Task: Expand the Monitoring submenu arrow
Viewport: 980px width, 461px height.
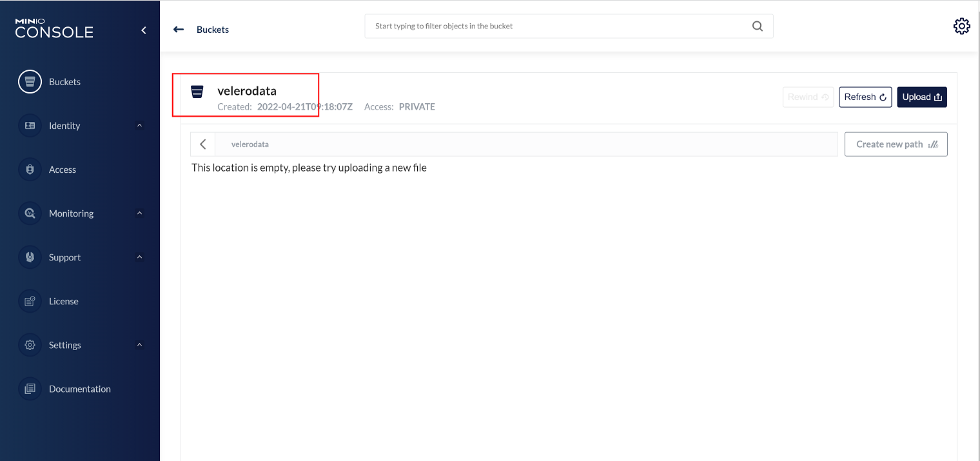Action: (140, 213)
